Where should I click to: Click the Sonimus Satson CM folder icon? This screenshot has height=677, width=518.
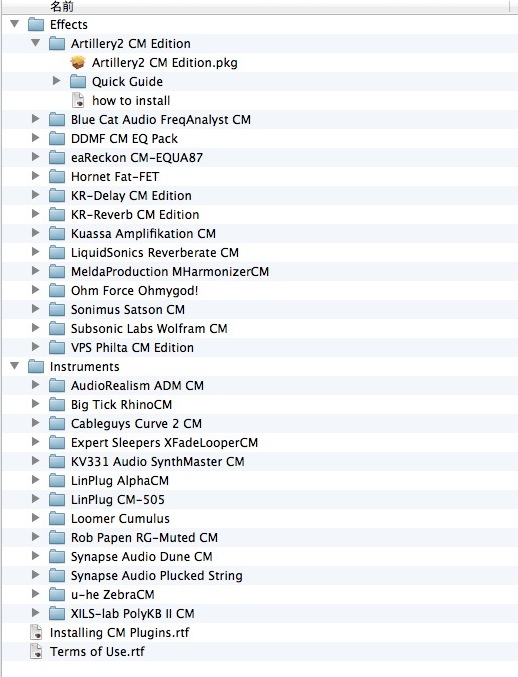point(57,310)
